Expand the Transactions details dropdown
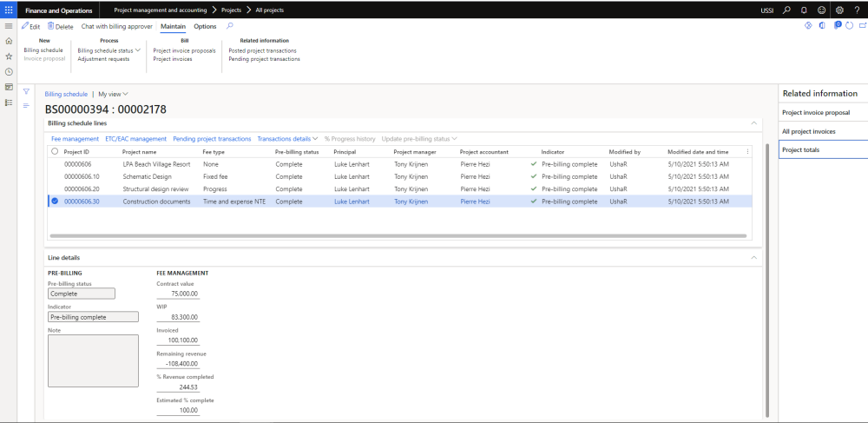Viewport: 868px width, 423px height. pyautogui.click(x=287, y=139)
